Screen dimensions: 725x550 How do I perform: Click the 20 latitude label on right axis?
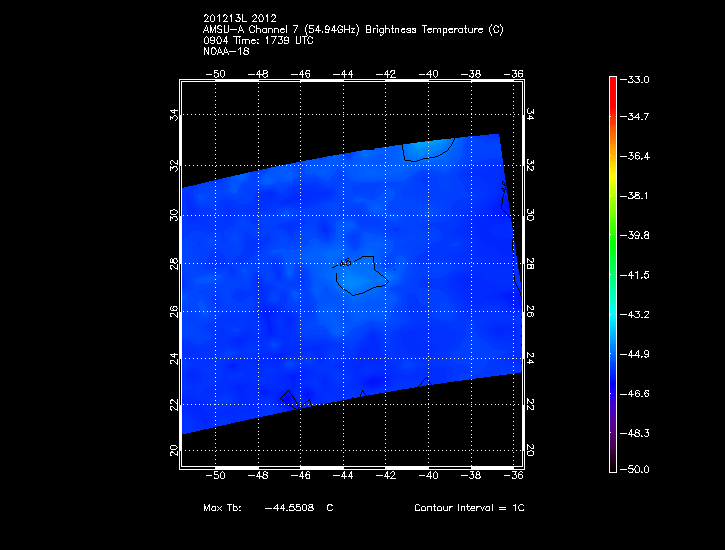pos(530,451)
